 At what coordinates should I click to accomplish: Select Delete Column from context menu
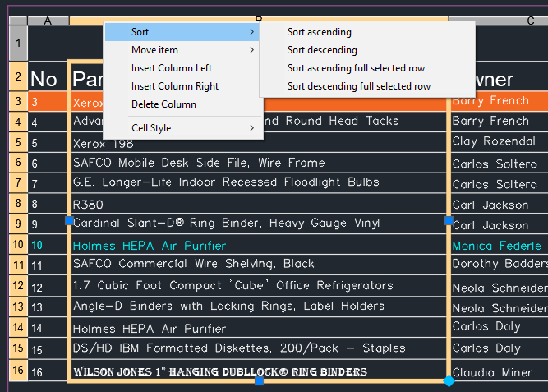[x=182, y=104]
